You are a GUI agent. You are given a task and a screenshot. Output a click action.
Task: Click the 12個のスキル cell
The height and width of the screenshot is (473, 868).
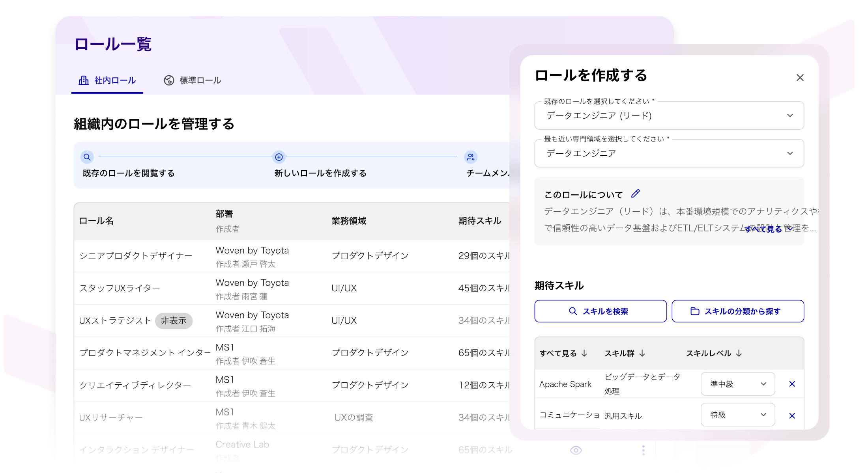(484, 385)
